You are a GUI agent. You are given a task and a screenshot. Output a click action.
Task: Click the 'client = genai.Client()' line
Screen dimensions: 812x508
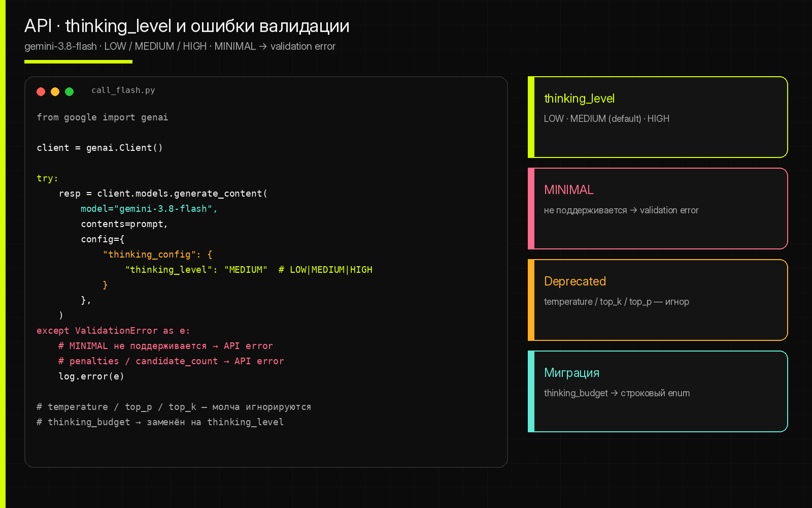(x=99, y=148)
